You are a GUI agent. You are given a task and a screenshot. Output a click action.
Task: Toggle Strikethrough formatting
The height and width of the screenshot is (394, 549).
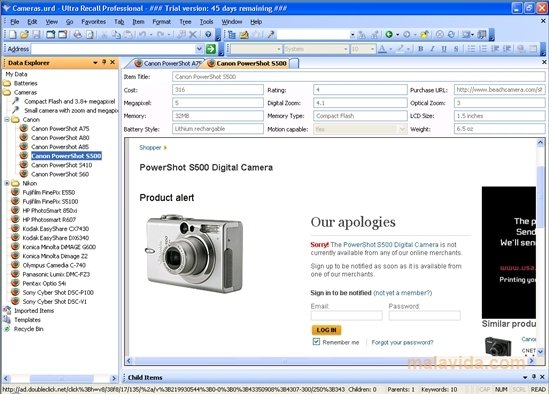pos(456,49)
